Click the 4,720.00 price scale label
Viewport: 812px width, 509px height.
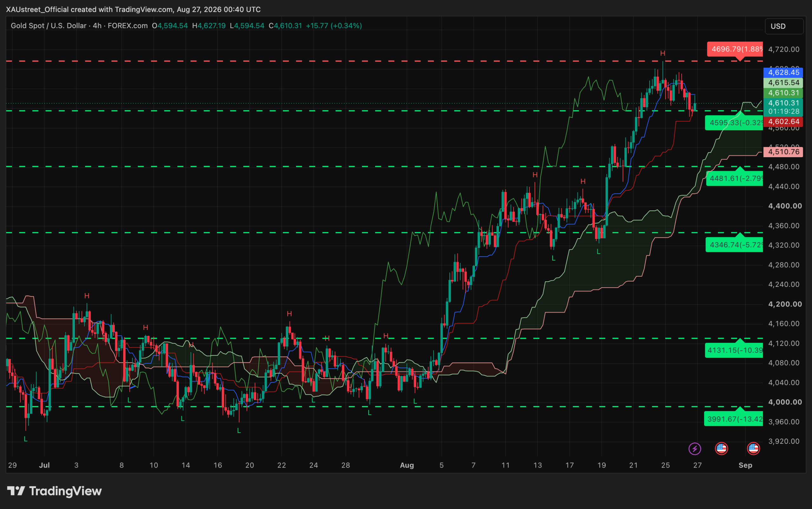click(x=784, y=49)
